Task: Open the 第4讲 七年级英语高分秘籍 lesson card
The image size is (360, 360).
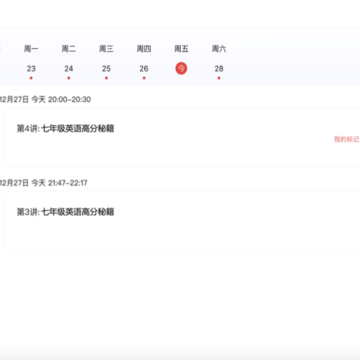Action: tap(183, 137)
